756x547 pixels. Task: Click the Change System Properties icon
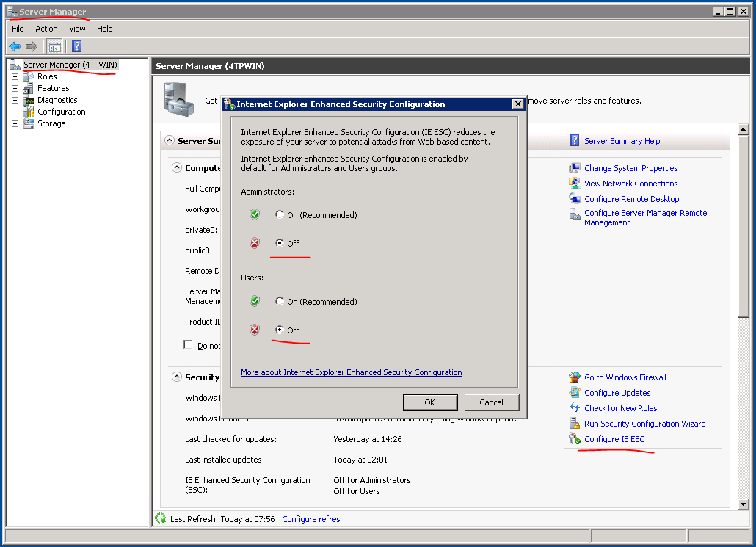[x=574, y=168]
